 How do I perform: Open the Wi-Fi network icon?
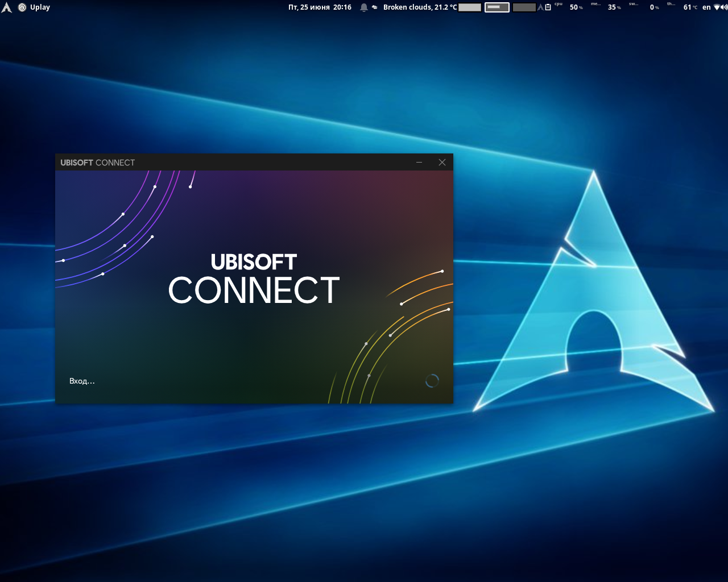[717, 7]
